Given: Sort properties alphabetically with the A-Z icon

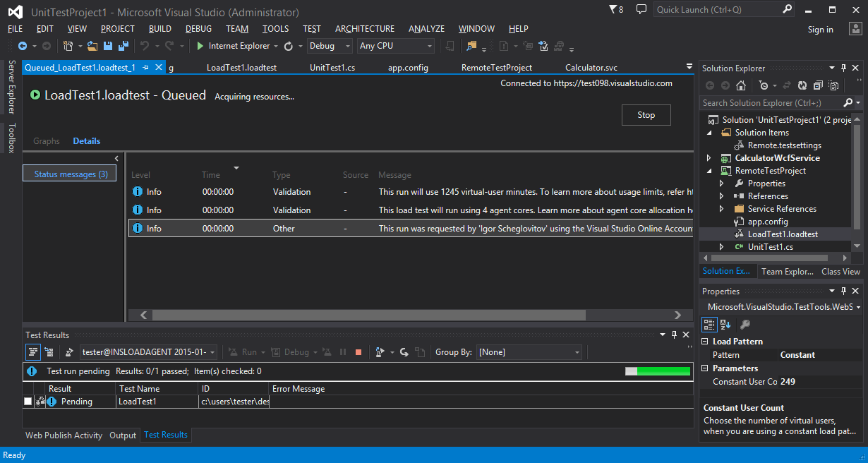Looking at the screenshot, I should click(725, 325).
